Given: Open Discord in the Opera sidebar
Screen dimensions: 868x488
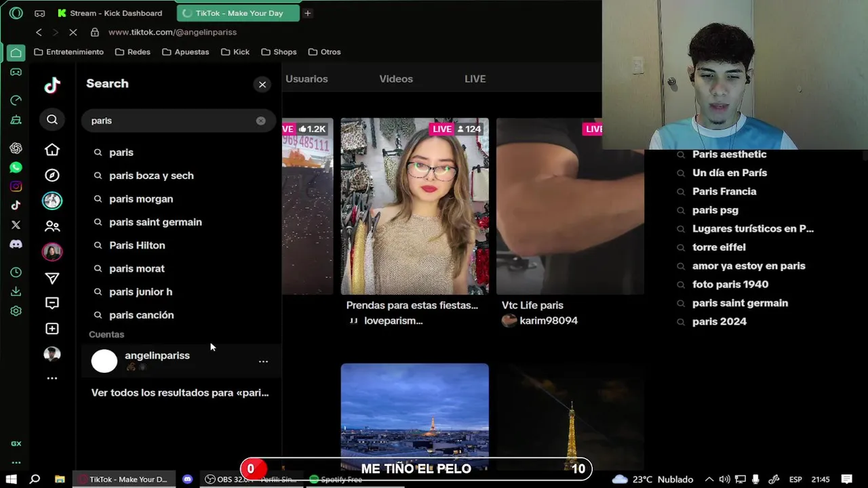Looking at the screenshot, I should click(x=16, y=244).
